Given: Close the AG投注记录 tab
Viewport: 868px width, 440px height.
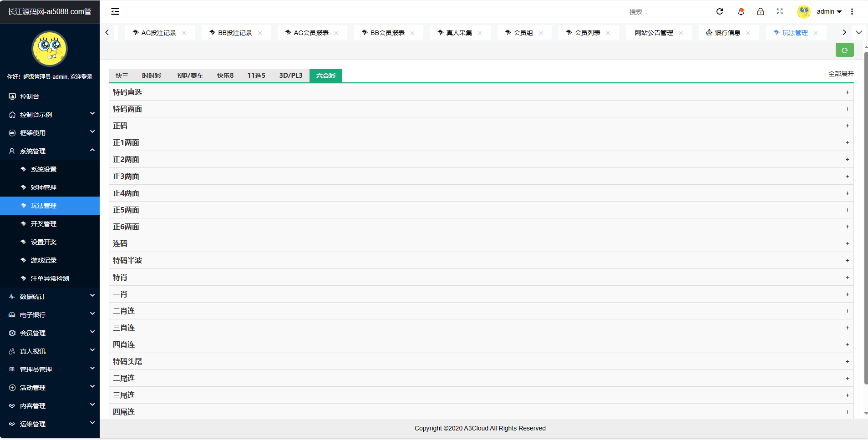Looking at the screenshot, I should 184,33.
